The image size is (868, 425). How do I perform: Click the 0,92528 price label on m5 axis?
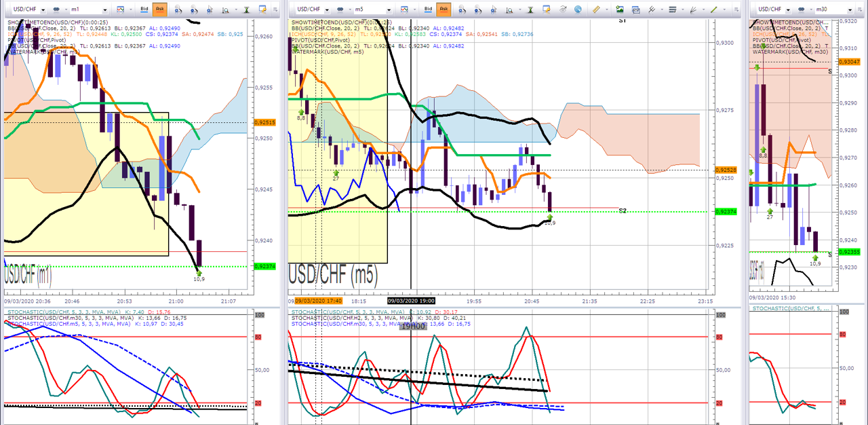tap(726, 170)
